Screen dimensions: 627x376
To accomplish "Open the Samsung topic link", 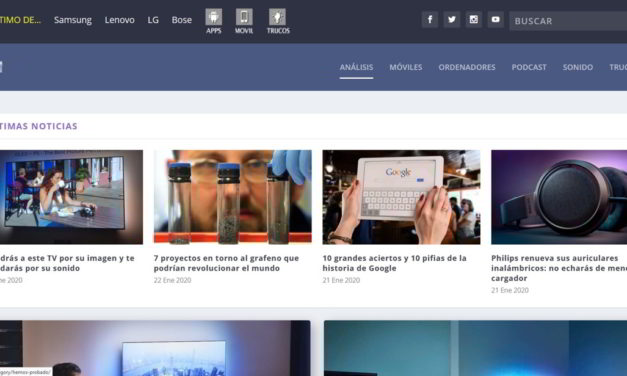I will point(73,20).
